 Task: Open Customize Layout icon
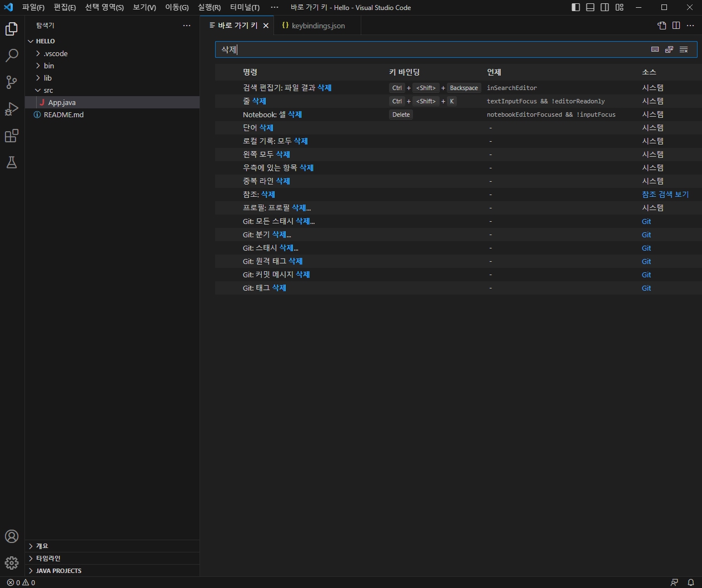tap(619, 7)
